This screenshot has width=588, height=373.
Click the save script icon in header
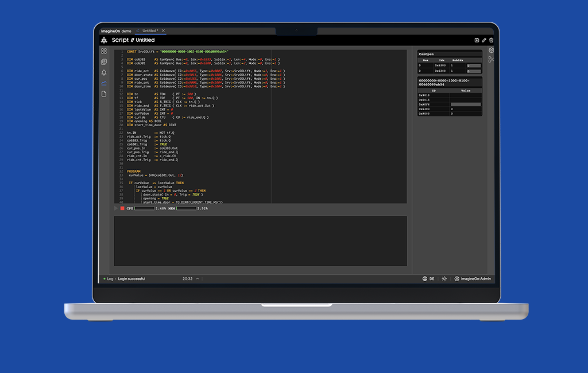477,40
